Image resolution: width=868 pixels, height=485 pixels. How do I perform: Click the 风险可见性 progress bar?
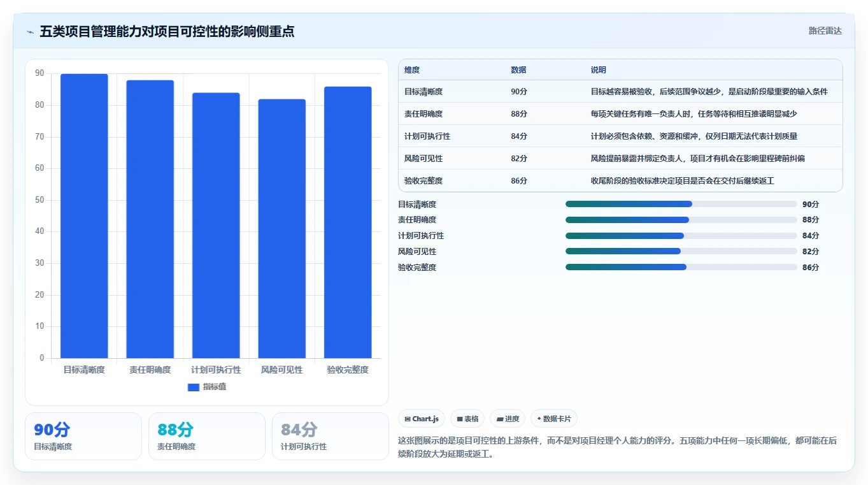tap(681, 251)
